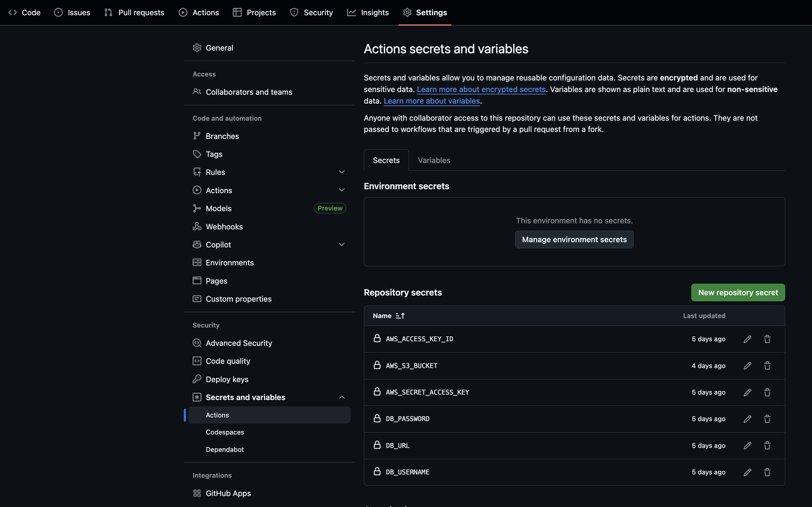Click New repository secret button
This screenshot has width=812, height=507.
[738, 292]
